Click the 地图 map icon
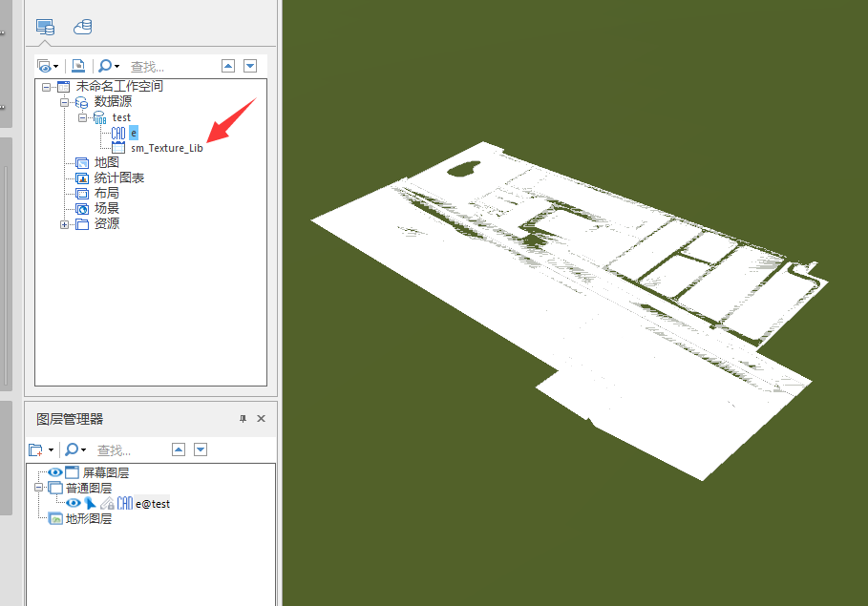The height and width of the screenshot is (606, 868). point(82,163)
